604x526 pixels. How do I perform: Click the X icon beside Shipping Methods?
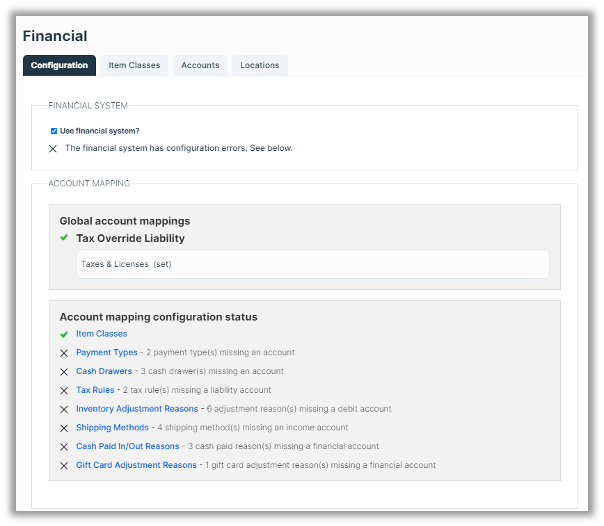pos(64,428)
